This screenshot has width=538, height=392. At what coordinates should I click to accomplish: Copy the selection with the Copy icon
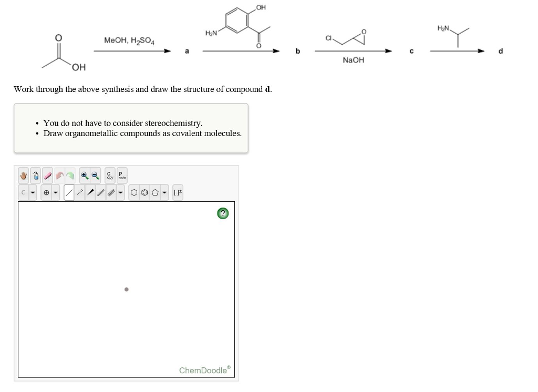[x=109, y=175]
